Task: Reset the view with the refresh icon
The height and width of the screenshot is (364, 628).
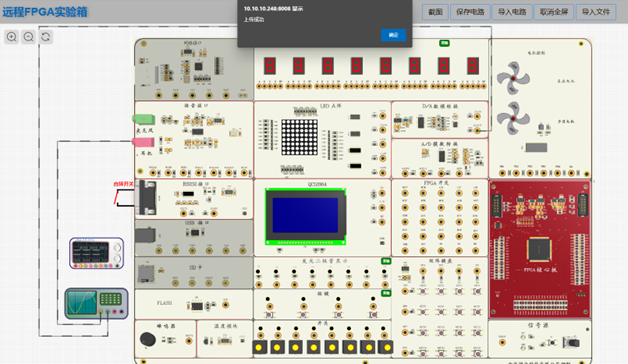Action: 46,37
